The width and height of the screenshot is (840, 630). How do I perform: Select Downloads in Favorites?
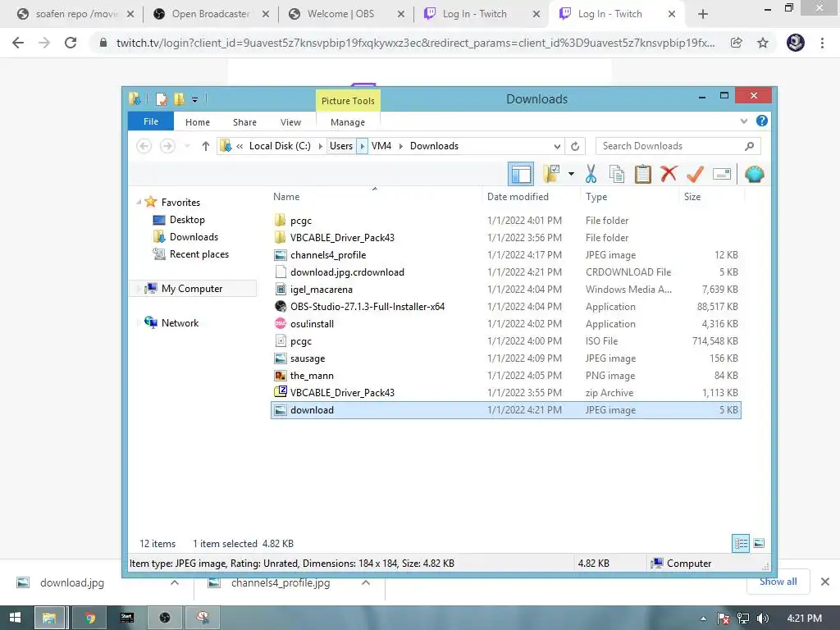pyautogui.click(x=194, y=237)
